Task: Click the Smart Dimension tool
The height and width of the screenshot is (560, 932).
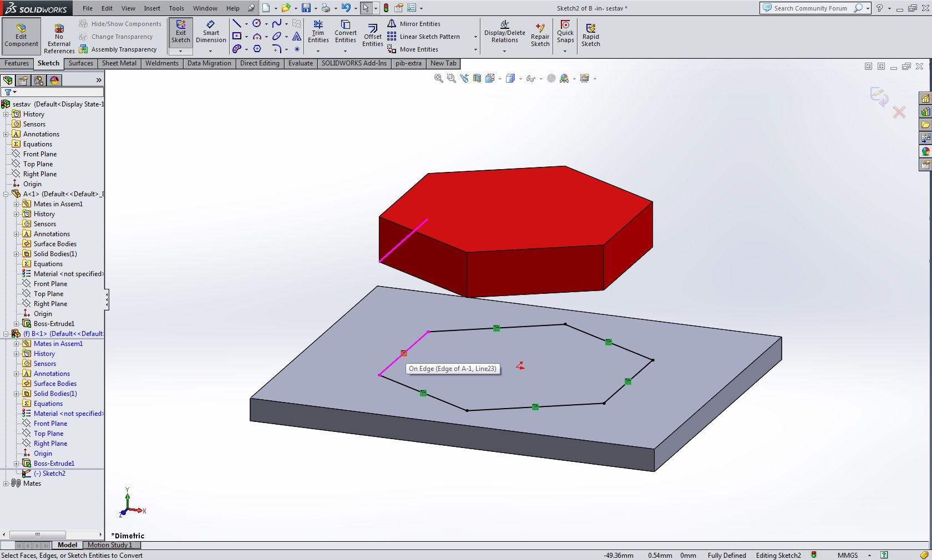Action: tap(211, 32)
